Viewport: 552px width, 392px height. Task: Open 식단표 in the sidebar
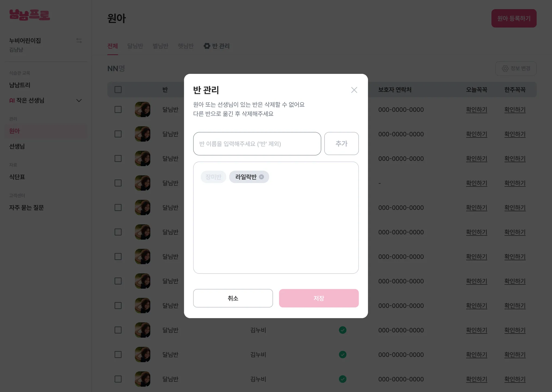tap(17, 177)
